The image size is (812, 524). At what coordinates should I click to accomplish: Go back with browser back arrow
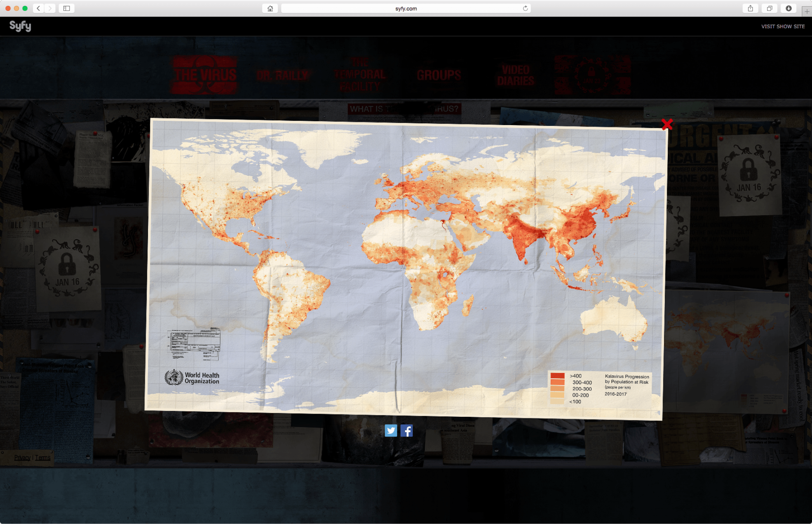[x=38, y=8]
